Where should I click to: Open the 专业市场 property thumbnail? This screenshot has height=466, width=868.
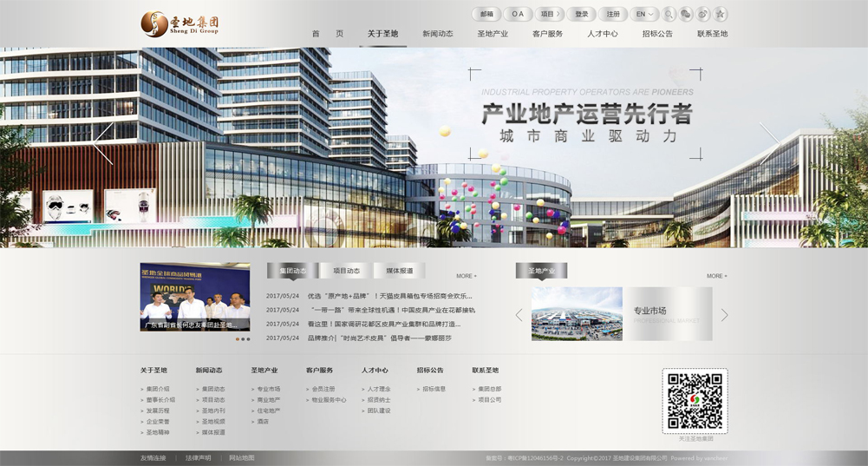tap(577, 313)
